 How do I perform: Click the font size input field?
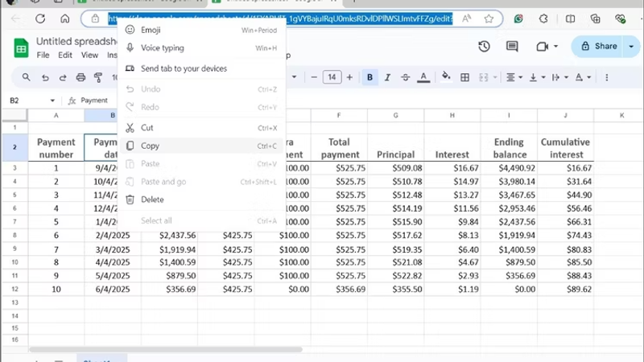tap(332, 77)
